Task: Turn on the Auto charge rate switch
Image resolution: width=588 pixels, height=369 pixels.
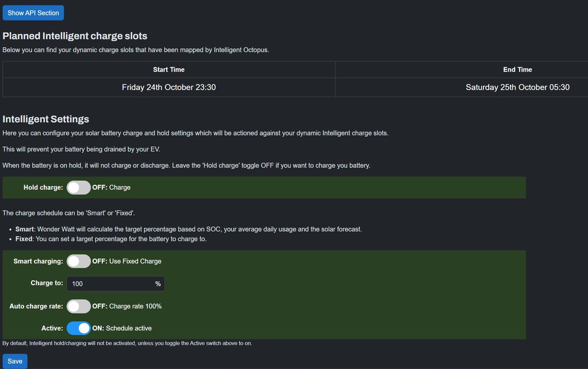Action: (79, 306)
